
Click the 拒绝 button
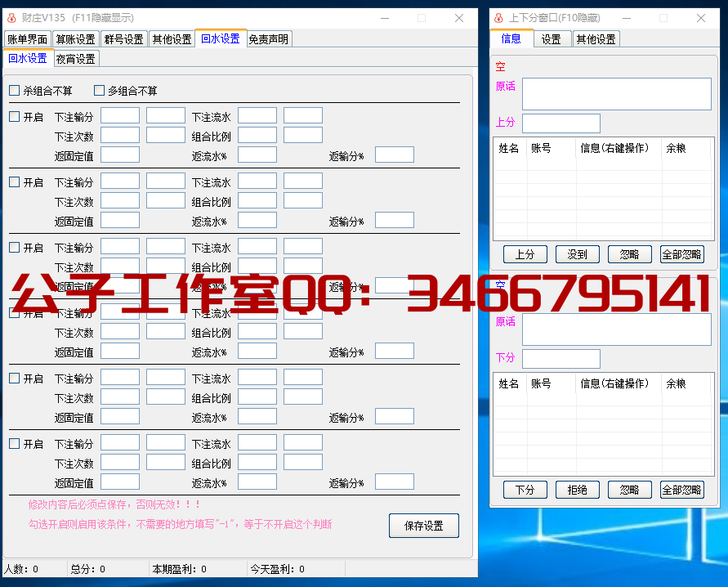tap(578, 490)
